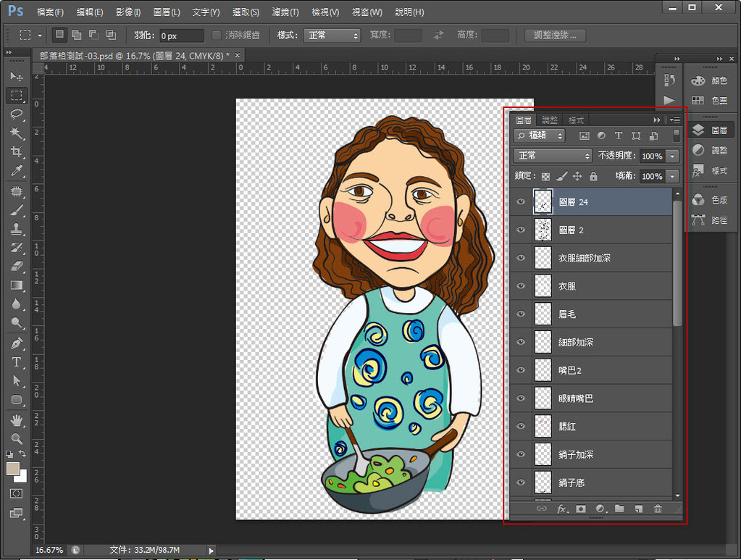The image size is (741, 560).
Task: Open the 樣式 dropdown in options bar
Action: [x=332, y=35]
